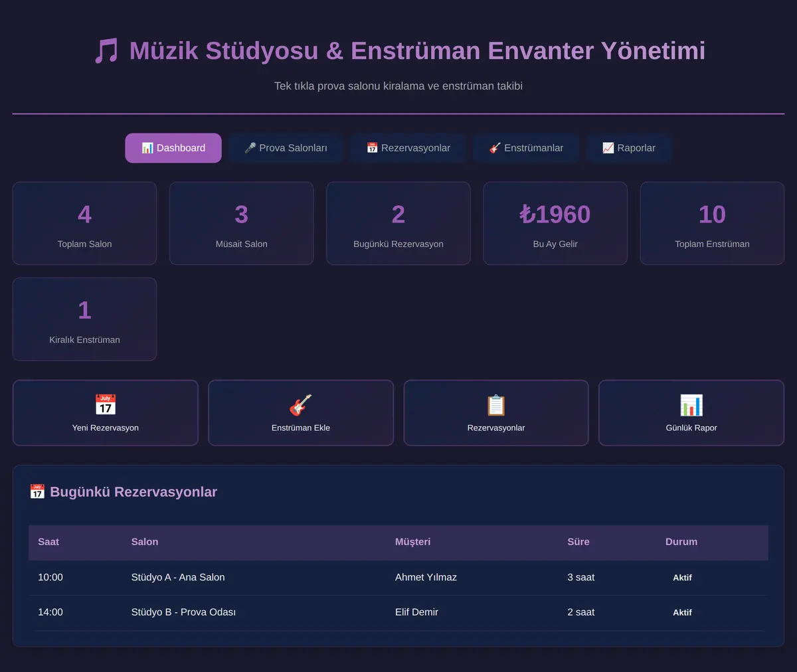The image size is (797, 672).
Task: Click the guitar icon on Enstrüman Ekle
Action: coord(301,404)
